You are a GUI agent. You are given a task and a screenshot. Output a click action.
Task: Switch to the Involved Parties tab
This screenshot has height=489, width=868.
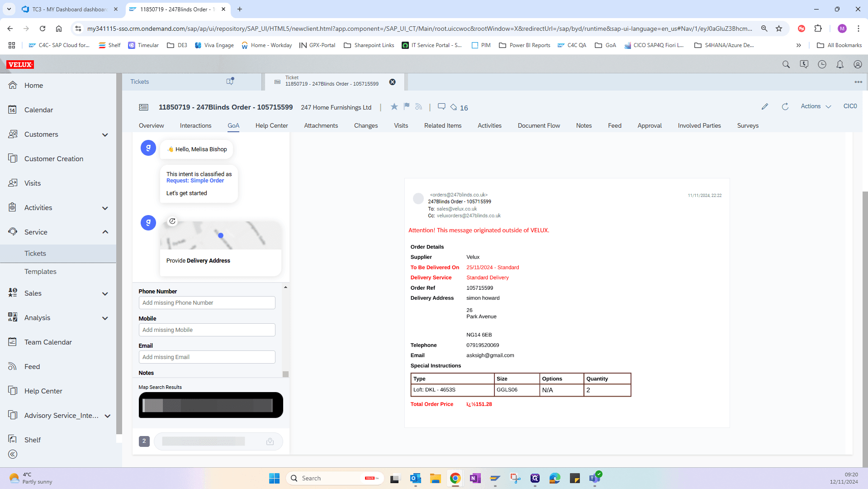(699, 126)
